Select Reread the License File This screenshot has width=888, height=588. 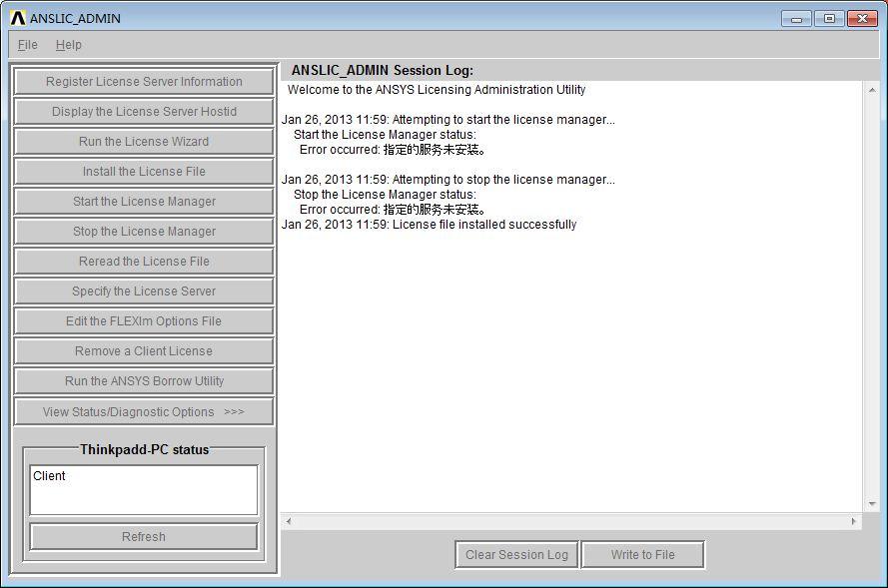[x=144, y=262]
